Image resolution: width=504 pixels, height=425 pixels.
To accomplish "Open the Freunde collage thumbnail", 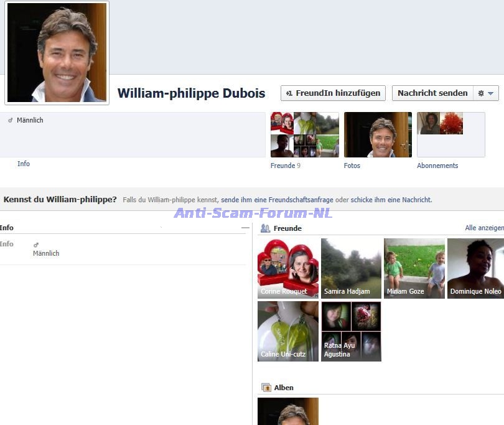I will (x=304, y=134).
